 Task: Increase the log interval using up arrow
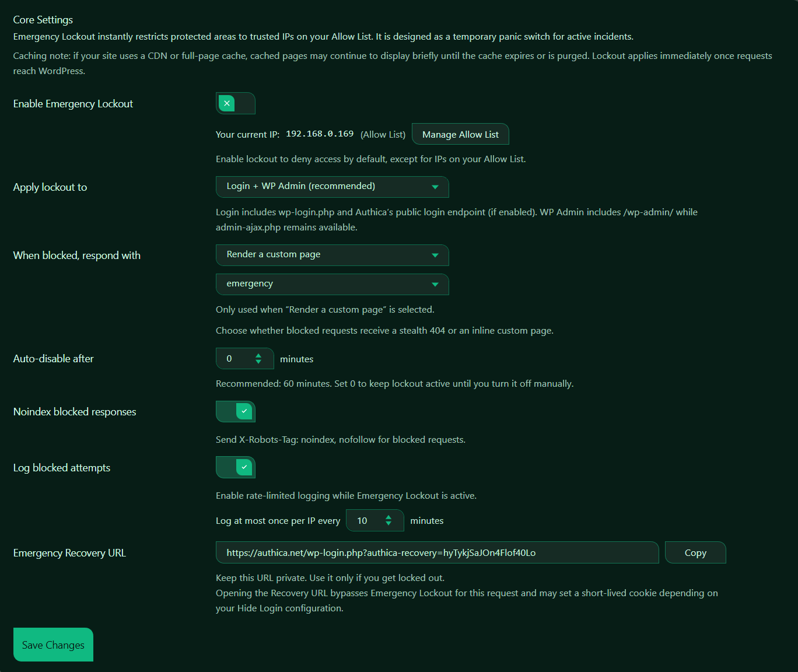click(x=388, y=517)
